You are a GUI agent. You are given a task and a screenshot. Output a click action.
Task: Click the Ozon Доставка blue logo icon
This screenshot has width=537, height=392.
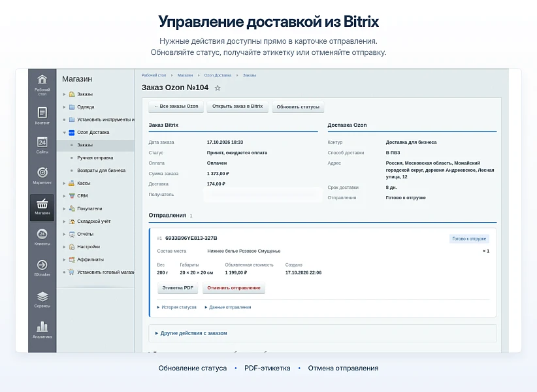(x=72, y=133)
